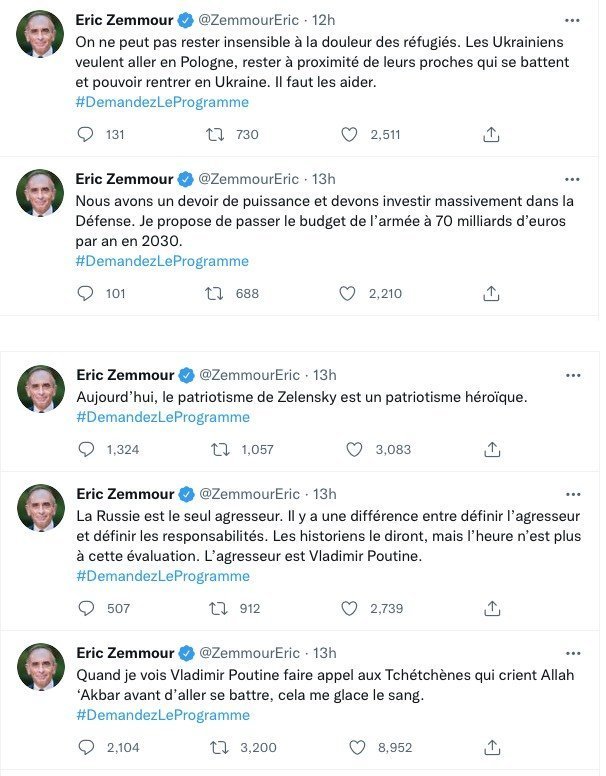Screen dimensions: 606x776
Task: Click the avatar beside the Russie agresseur tweet
Action: [41, 508]
